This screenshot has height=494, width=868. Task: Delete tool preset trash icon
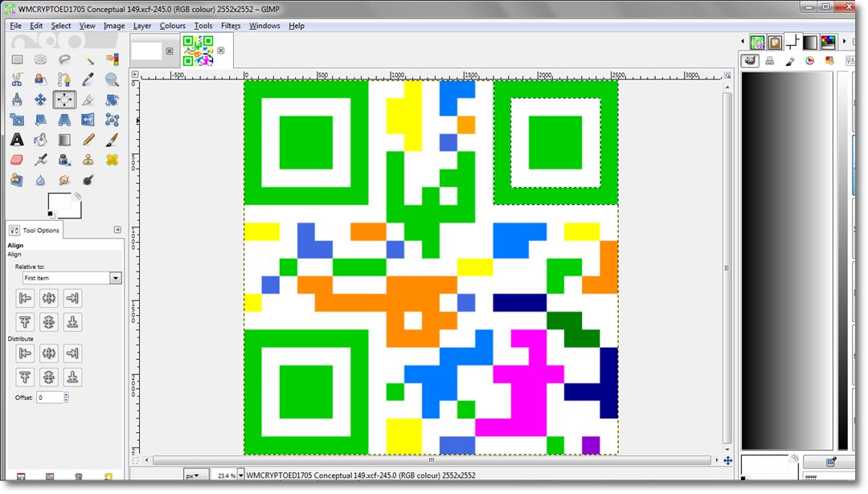[79, 477]
